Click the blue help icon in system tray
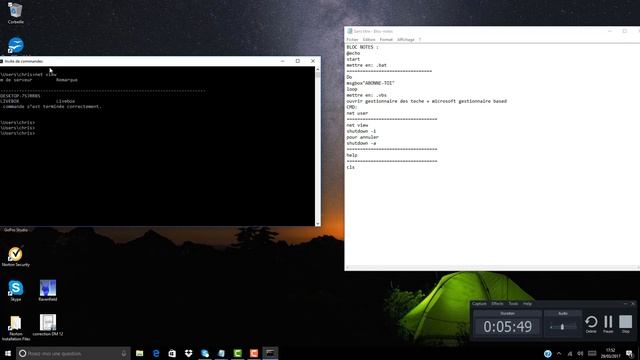The height and width of the screenshot is (360, 640). 548,353
